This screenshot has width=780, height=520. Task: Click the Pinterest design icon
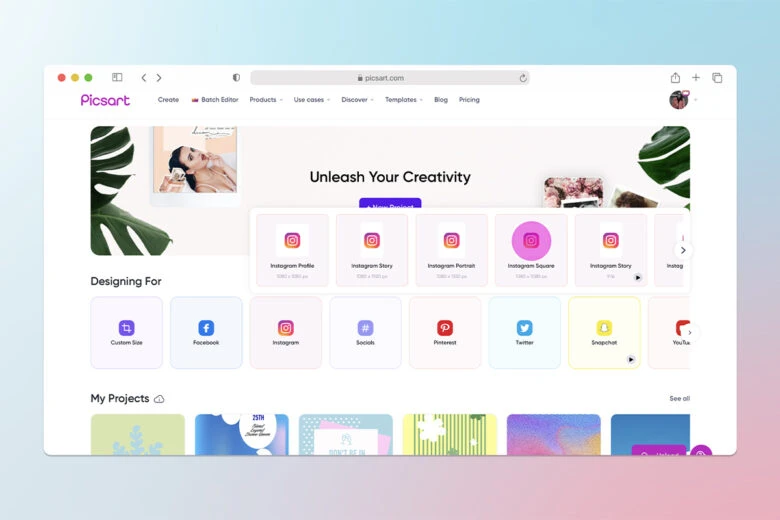point(445,328)
